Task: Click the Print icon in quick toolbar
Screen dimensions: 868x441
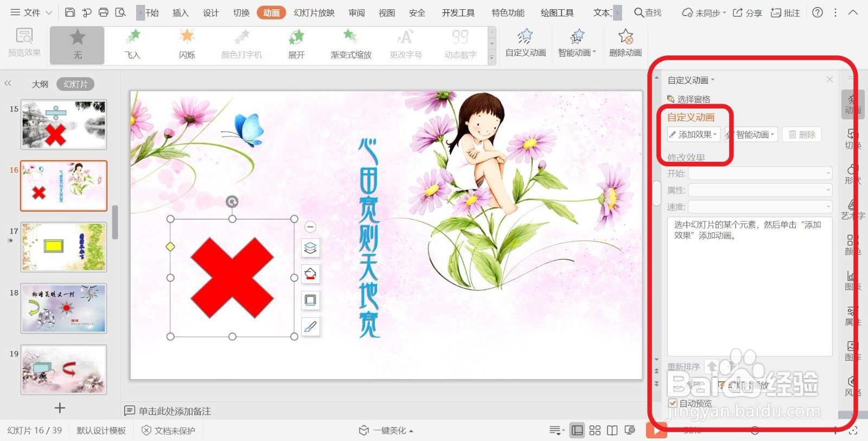Action: (x=104, y=12)
